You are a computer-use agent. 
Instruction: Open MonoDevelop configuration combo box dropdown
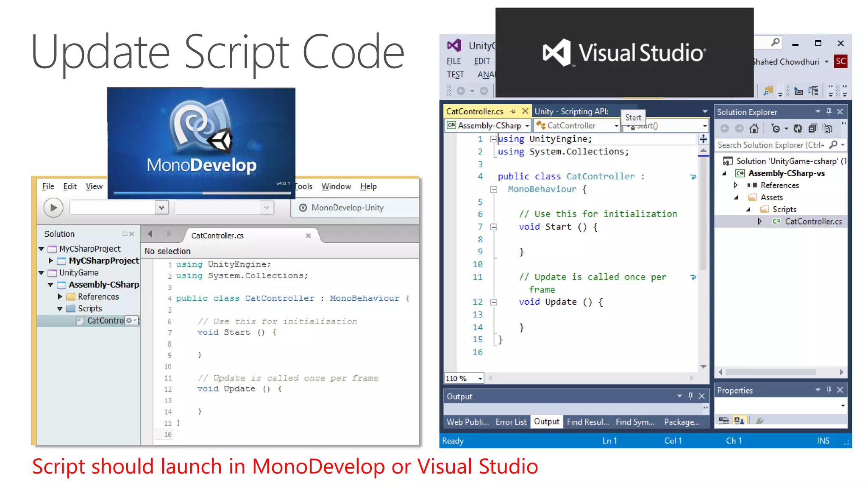(x=161, y=208)
